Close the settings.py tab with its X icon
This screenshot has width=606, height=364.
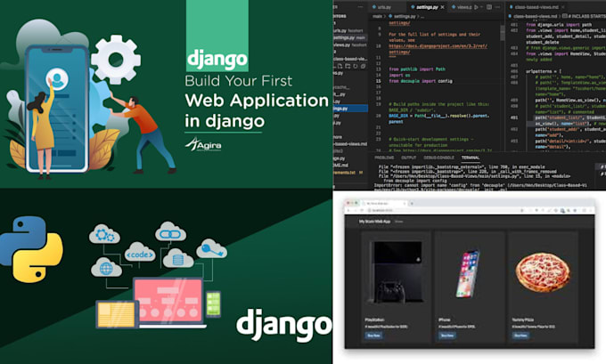(x=443, y=7)
